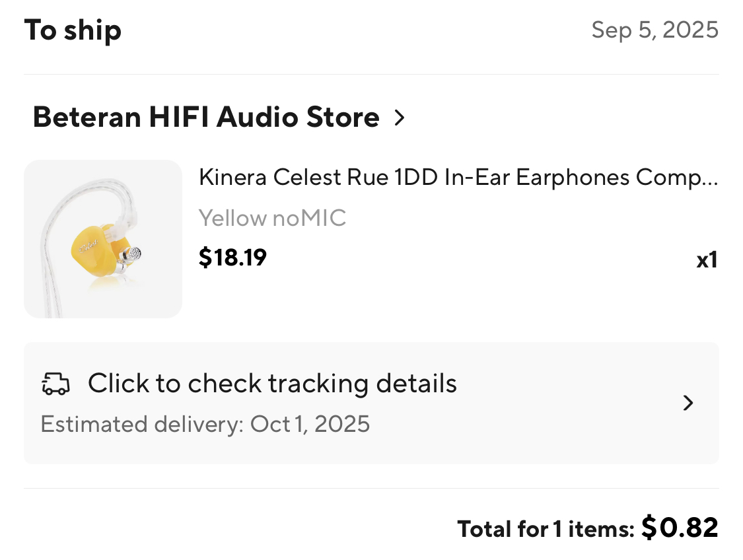Click the order total $0.82
The image size is (743, 560).
click(680, 527)
